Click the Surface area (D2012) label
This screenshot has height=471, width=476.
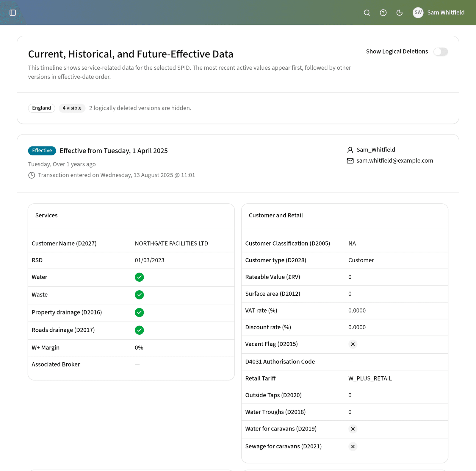tap(273, 294)
